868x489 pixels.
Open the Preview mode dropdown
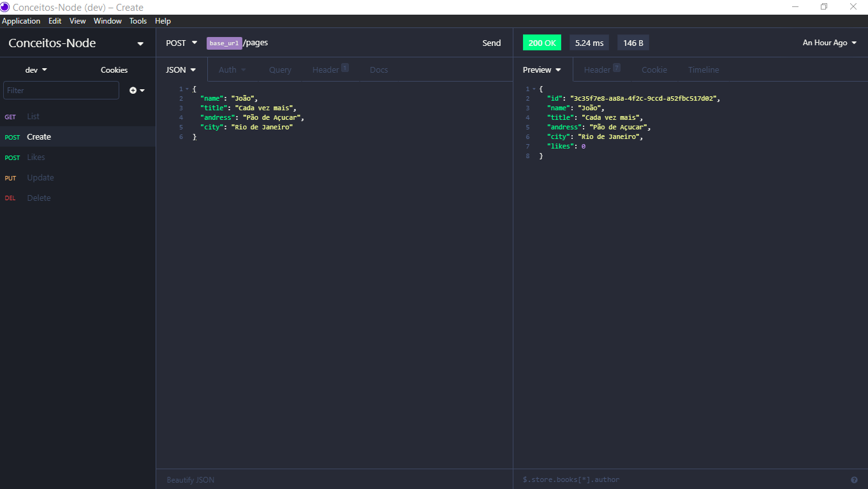pos(541,69)
